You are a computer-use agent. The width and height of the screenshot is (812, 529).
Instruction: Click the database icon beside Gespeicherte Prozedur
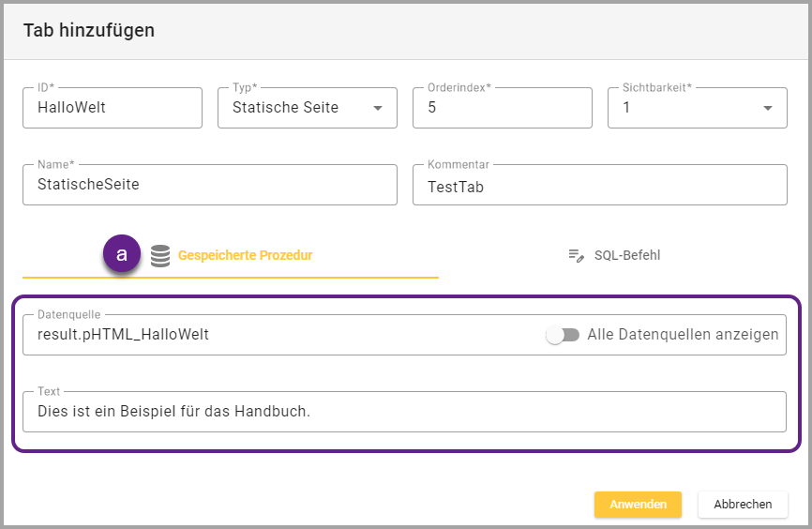pos(160,255)
